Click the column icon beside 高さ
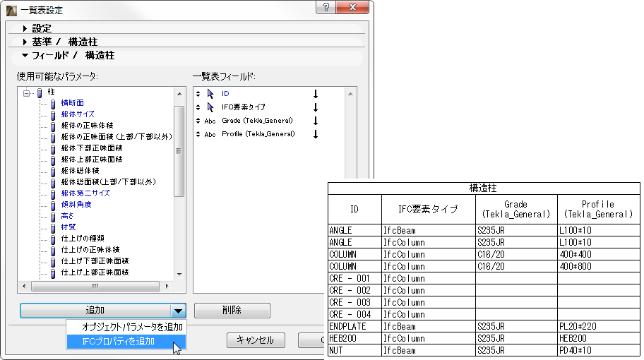Viewport: 644px width, 360px height. [53, 216]
